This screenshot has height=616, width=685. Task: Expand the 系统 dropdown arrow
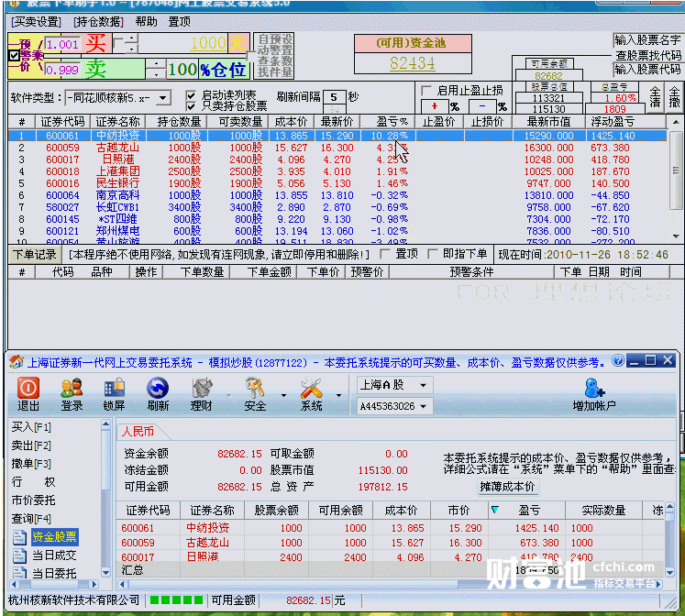coord(338,395)
